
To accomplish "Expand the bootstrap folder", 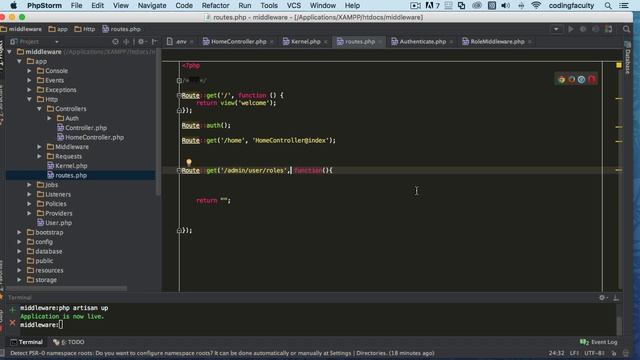I will click(19, 232).
